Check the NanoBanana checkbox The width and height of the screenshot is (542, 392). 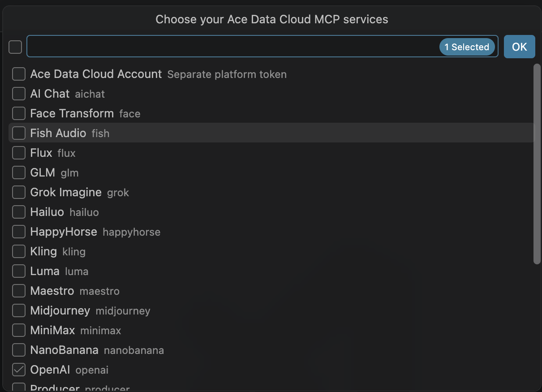tap(18, 350)
